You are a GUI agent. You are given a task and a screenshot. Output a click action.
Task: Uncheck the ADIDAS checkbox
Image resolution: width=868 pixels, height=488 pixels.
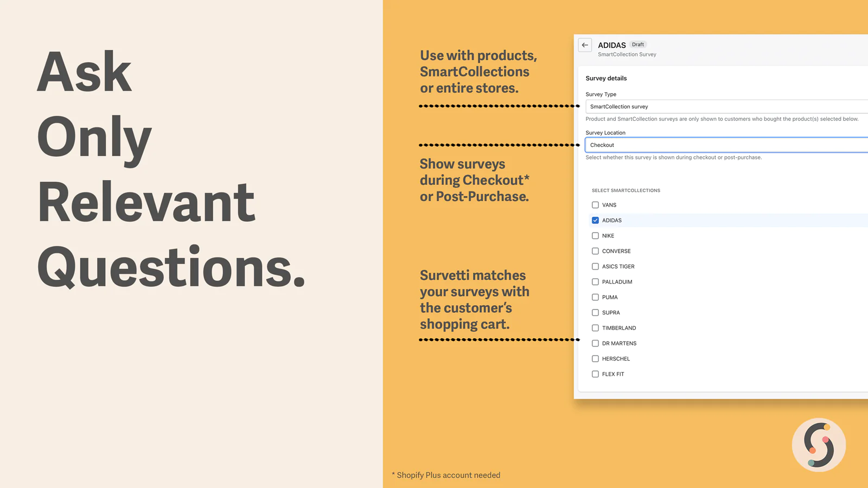point(595,220)
